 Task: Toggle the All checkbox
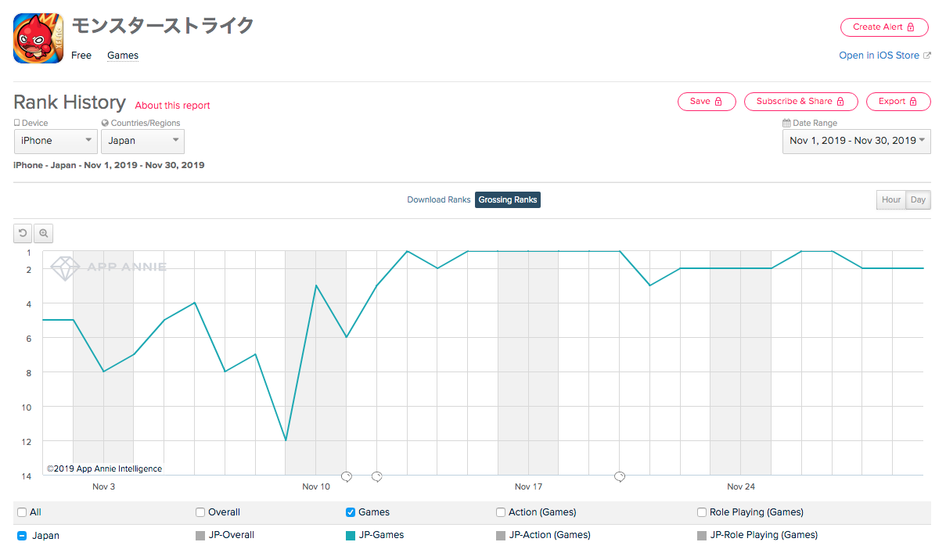pos(22,512)
